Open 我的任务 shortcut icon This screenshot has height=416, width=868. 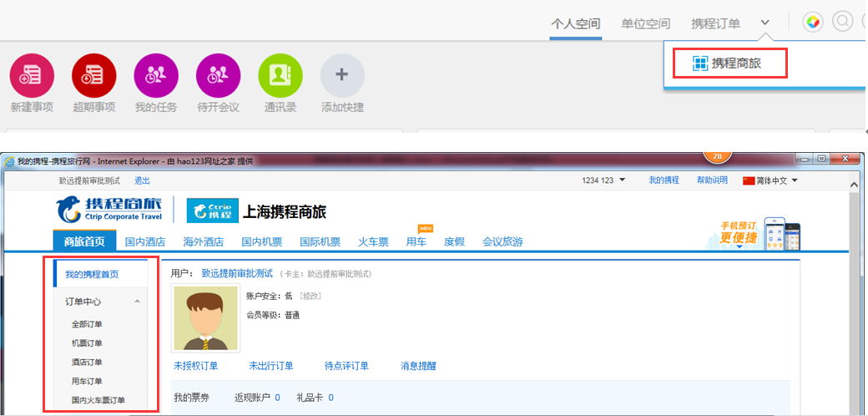click(156, 76)
